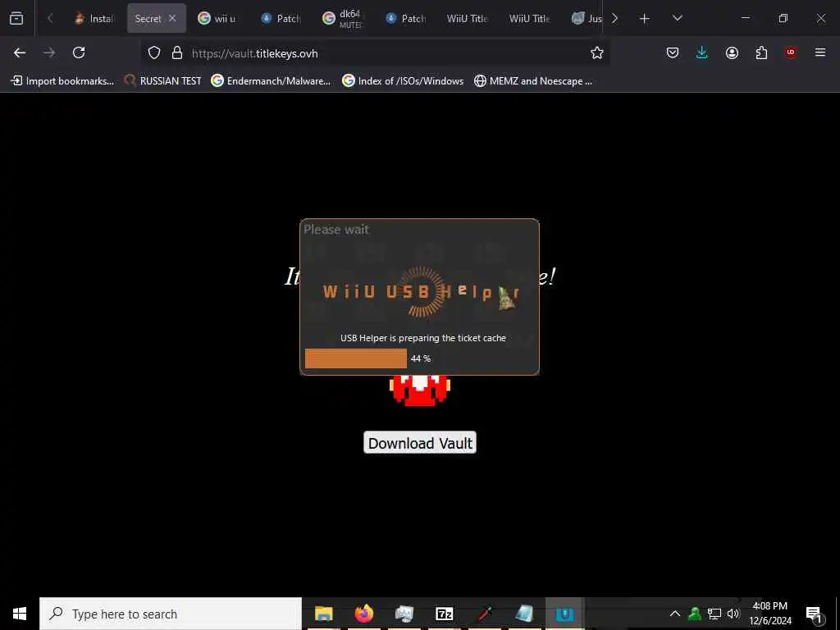Open the blue notepad taskbar app

[524, 614]
